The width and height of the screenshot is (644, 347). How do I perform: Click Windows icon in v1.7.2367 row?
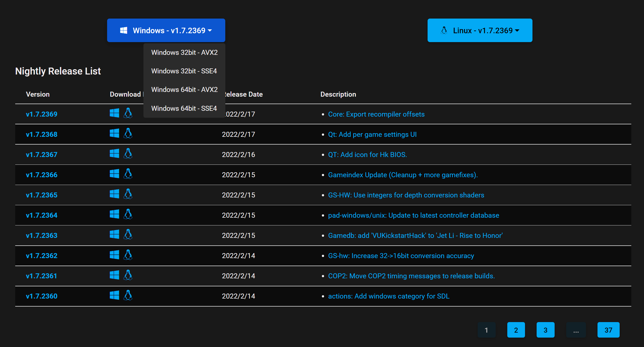114,153
